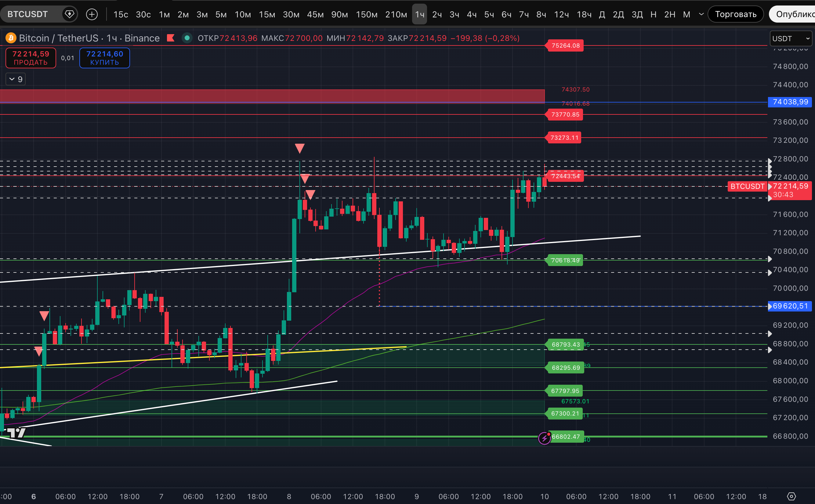
Task: Expand the collapsed indicators list showing 9
Action: (x=16, y=79)
